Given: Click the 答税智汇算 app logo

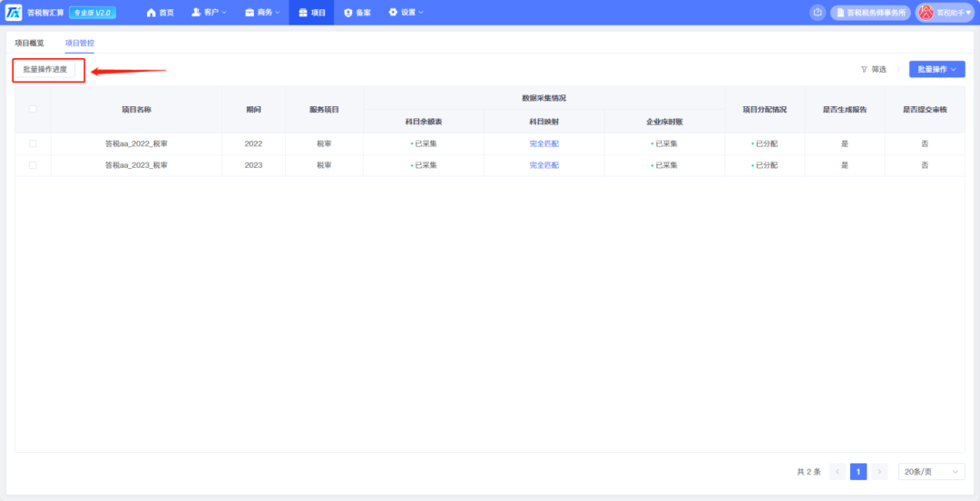Looking at the screenshot, I should [x=13, y=13].
